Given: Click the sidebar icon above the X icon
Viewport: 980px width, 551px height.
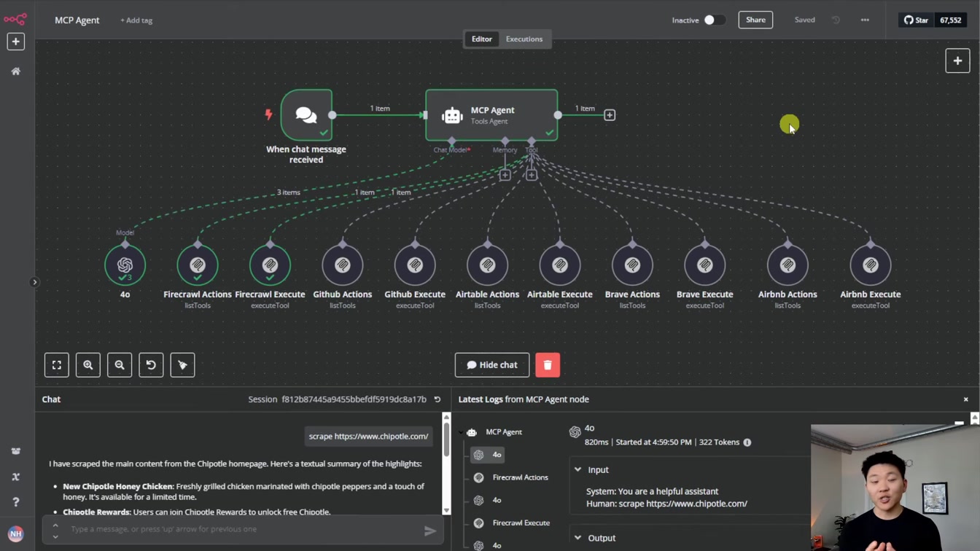Looking at the screenshot, I should [x=15, y=451].
